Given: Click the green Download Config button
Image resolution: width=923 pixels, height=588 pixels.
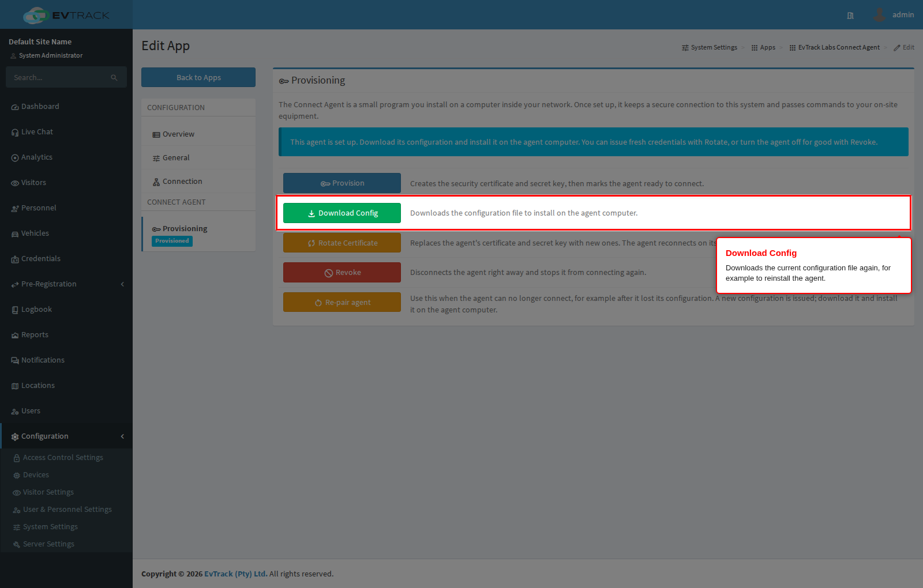Looking at the screenshot, I should pos(342,213).
